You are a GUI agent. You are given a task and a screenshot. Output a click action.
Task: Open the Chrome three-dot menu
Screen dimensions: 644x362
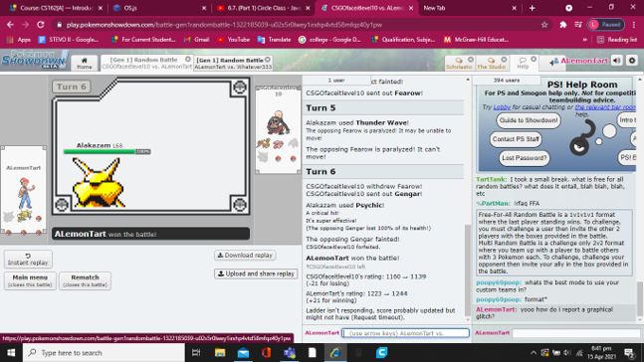pyautogui.click(x=634, y=25)
